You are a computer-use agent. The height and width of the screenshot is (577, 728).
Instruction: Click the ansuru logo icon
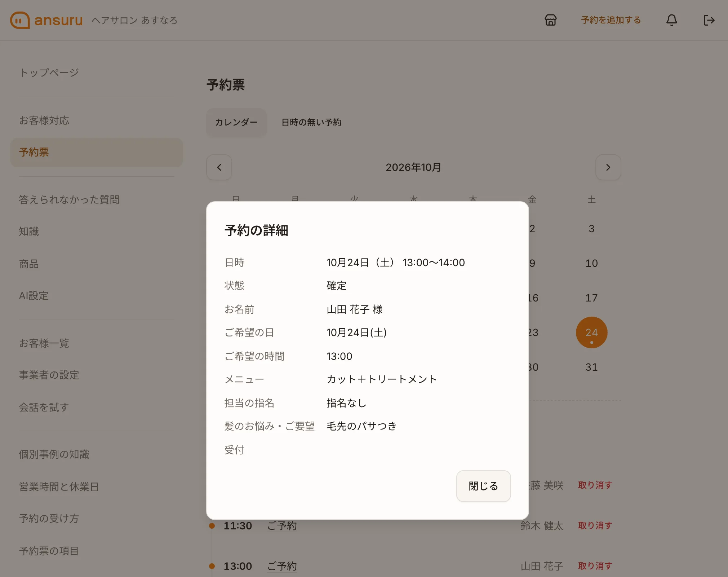coord(20,20)
